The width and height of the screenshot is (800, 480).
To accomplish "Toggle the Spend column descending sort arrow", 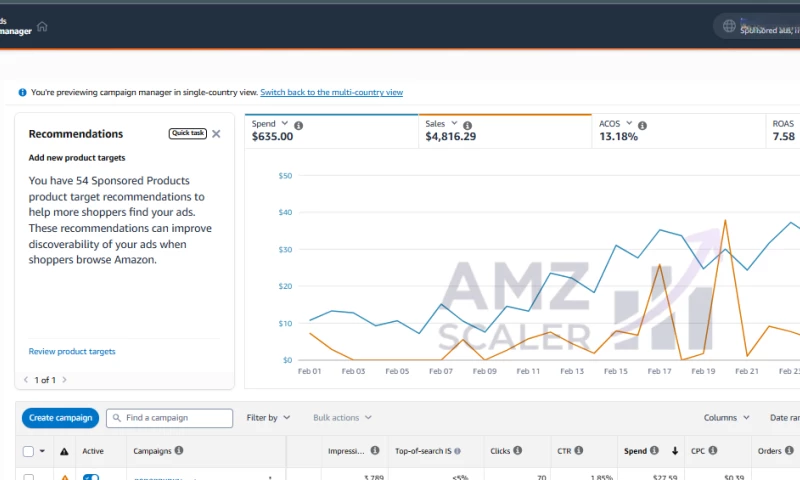I will pyautogui.click(x=675, y=451).
